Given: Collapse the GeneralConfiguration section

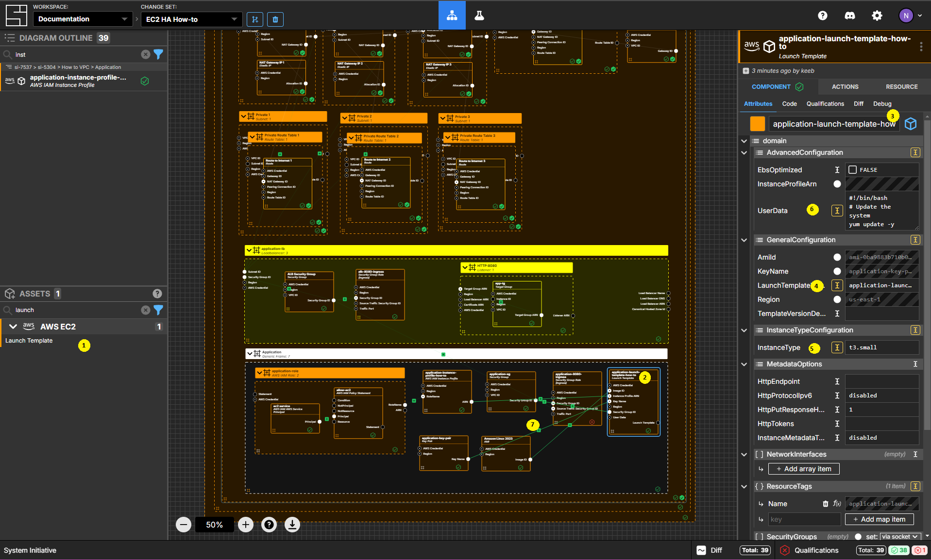Looking at the screenshot, I should coord(744,240).
